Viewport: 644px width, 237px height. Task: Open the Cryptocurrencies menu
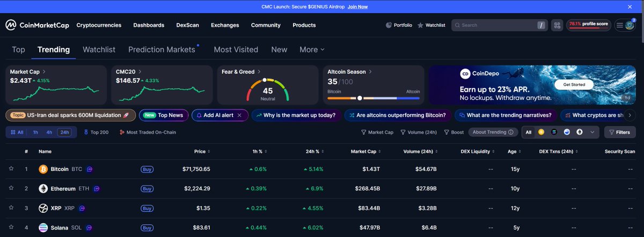pyautogui.click(x=99, y=25)
